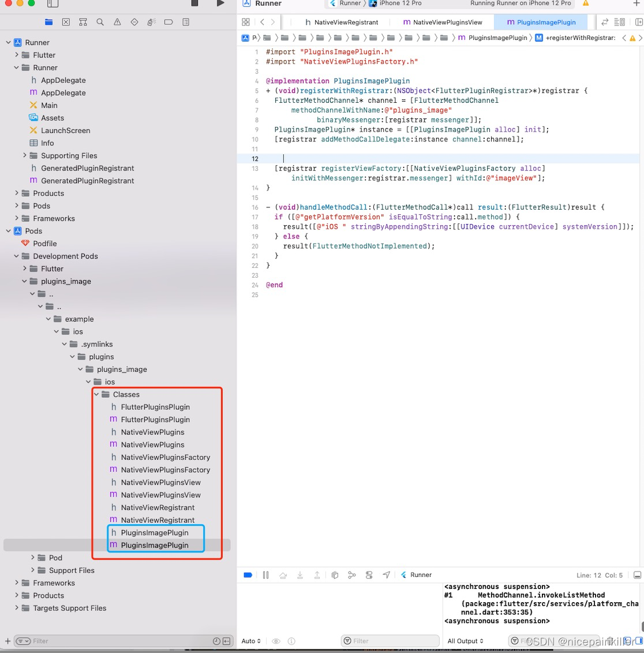
Task: Open the view hierarchy debugger
Action: 335,574
